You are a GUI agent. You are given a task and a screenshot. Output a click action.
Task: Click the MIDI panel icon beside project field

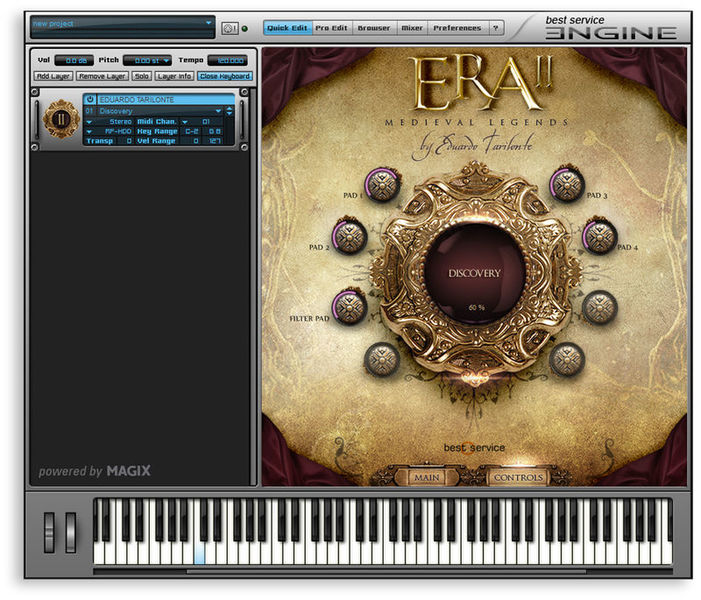(230, 29)
